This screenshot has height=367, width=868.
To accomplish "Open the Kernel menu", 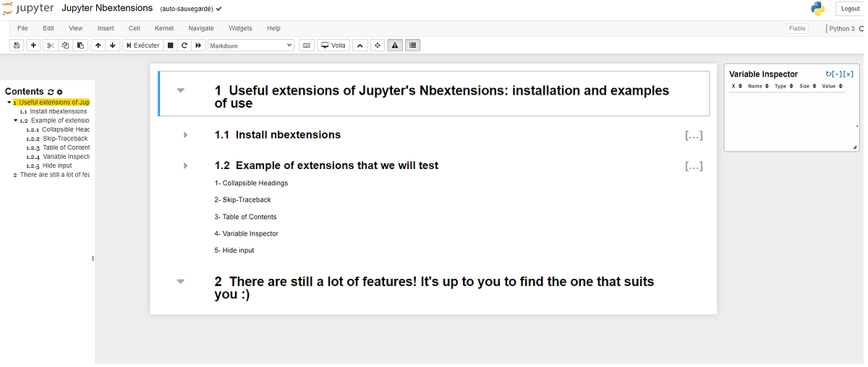I will 164,28.
